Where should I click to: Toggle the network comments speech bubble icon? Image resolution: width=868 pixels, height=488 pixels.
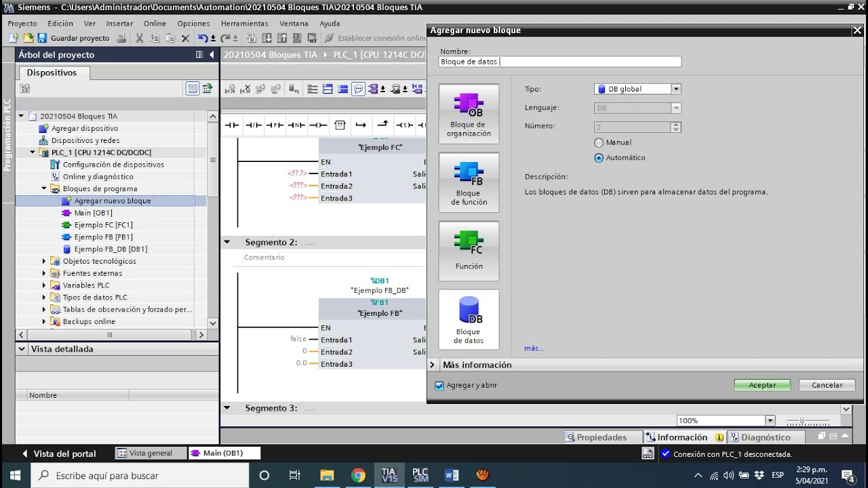(x=358, y=89)
